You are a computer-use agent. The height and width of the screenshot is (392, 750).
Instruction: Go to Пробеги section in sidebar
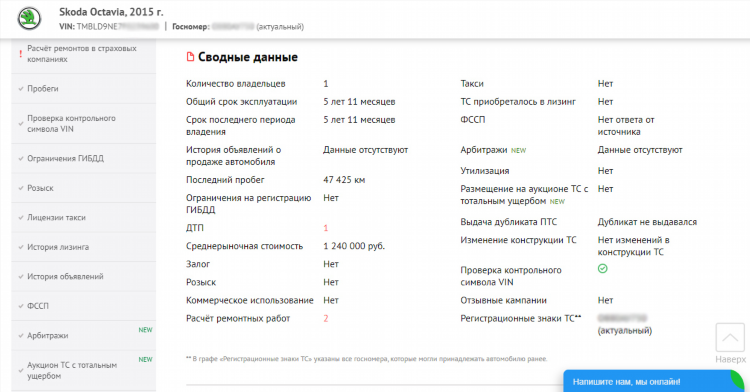[x=84, y=88]
